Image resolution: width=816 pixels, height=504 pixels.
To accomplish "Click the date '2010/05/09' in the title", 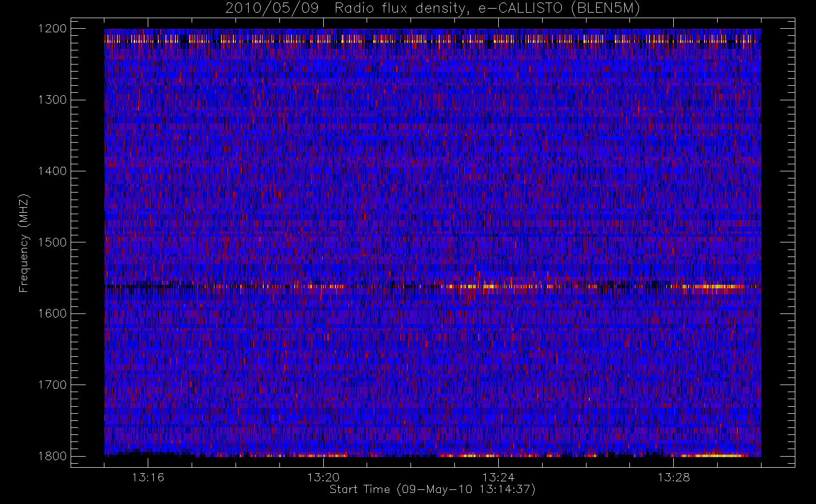I will 272,9.
